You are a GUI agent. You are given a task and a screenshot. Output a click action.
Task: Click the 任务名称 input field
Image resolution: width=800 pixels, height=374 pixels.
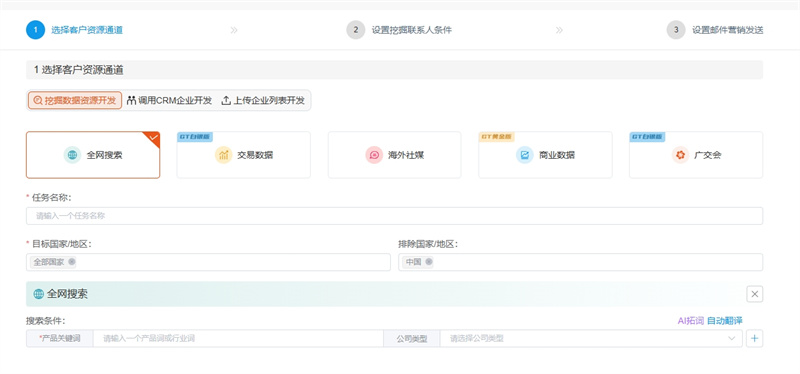(394, 216)
